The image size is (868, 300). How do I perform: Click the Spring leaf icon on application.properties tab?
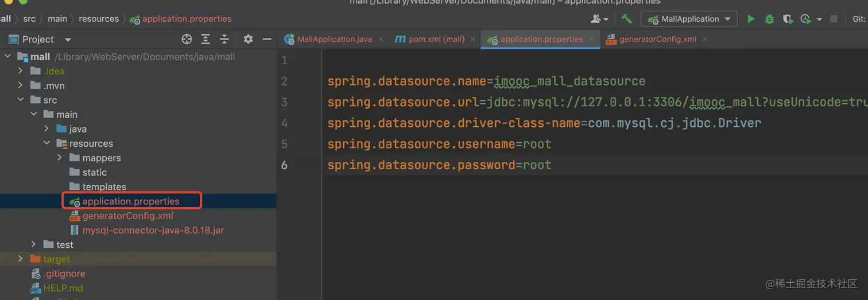pos(492,40)
